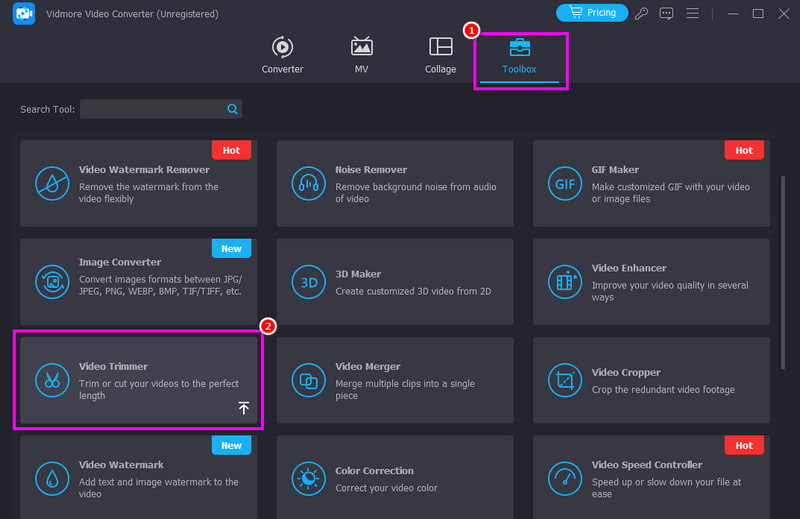Switch to the Converter tab

282,55
